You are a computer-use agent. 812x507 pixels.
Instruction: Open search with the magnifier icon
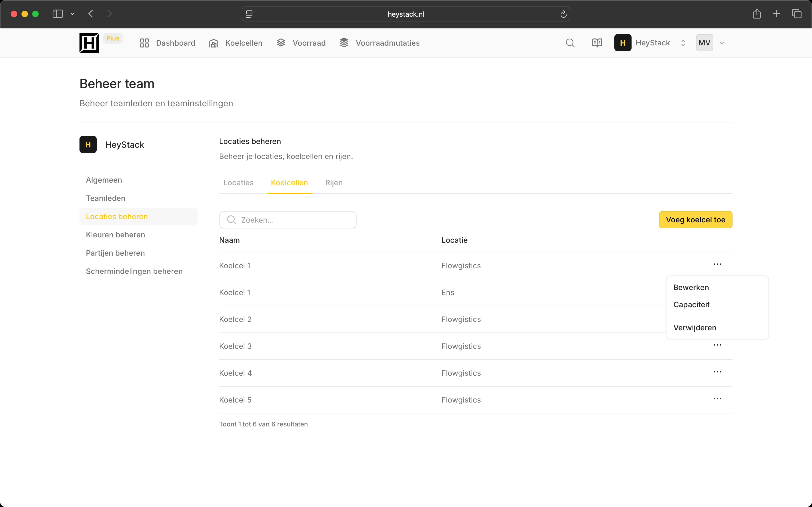coord(570,43)
